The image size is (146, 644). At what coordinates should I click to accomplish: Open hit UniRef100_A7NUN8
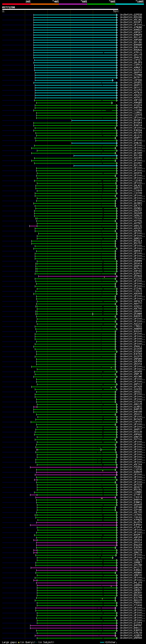[x=131, y=27]
